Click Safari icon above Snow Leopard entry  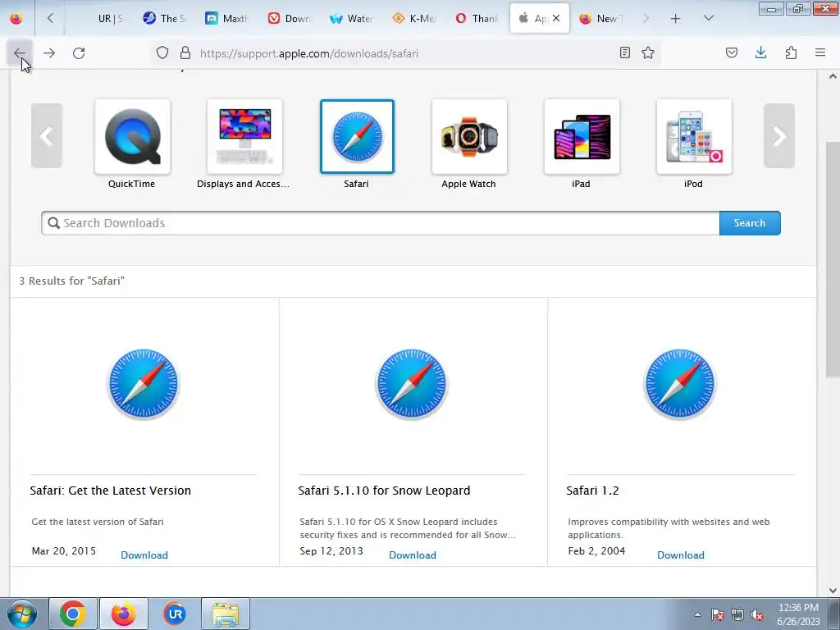click(412, 384)
